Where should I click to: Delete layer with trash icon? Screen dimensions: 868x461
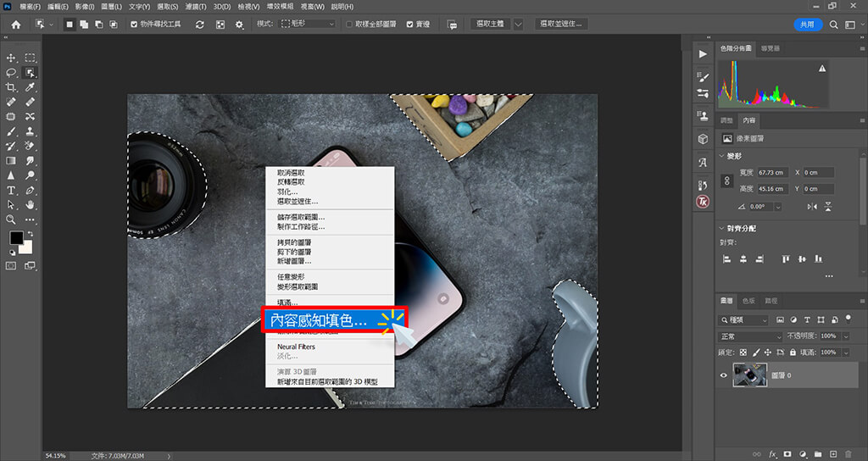[848, 454]
